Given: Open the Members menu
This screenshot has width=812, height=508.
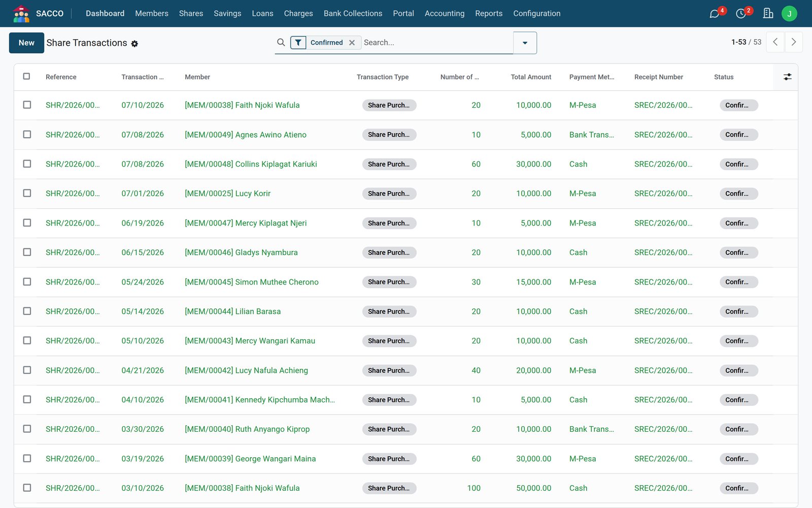Looking at the screenshot, I should [x=151, y=14].
